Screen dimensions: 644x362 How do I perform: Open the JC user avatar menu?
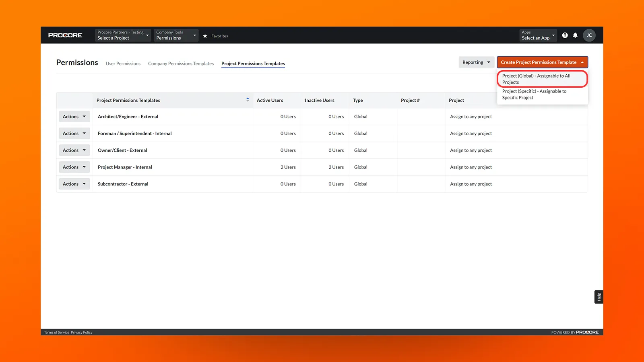pos(589,35)
